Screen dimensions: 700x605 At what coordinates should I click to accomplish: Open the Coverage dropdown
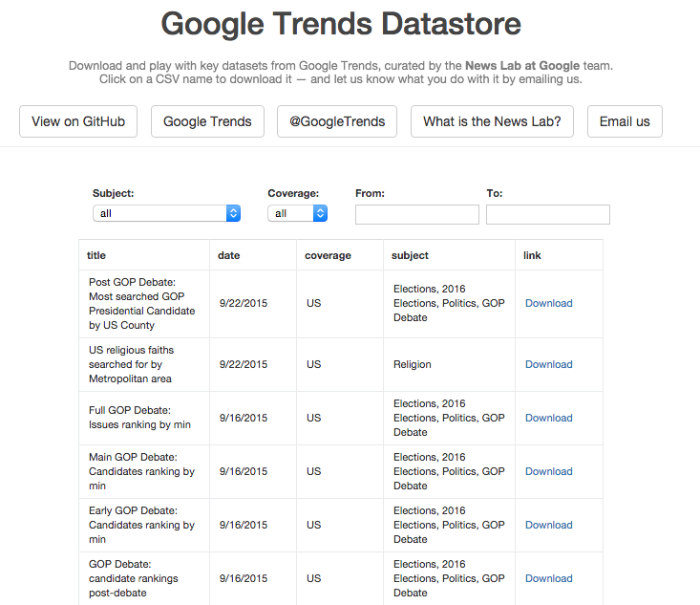(x=297, y=213)
